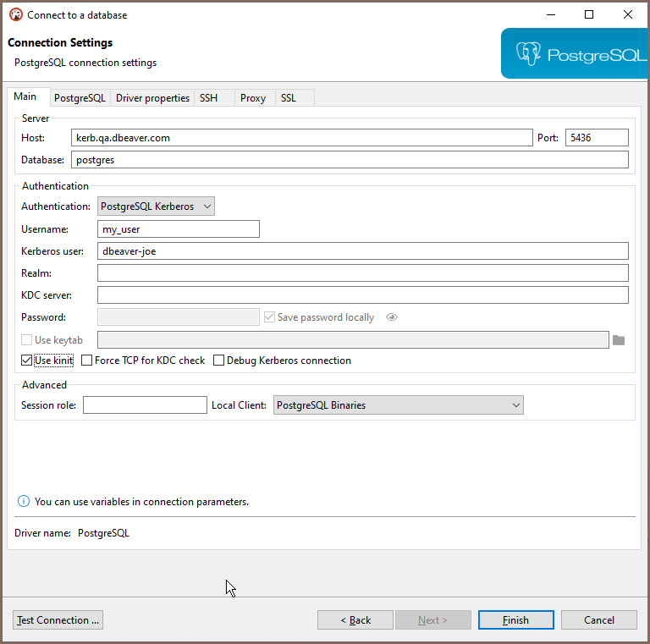Viewport: 650px width, 644px height.
Task: Click the info icon beside variables hint
Action: click(x=24, y=502)
